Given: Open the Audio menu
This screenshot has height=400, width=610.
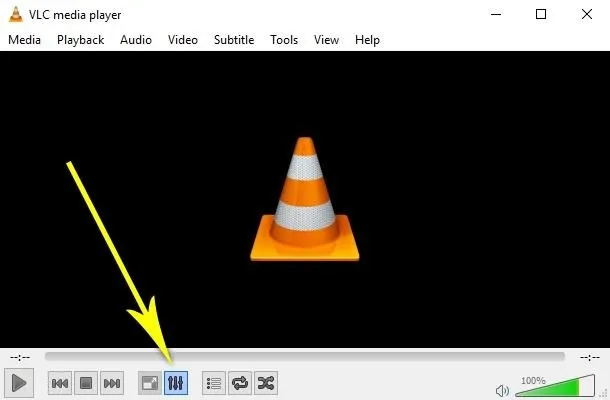Looking at the screenshot, I should pos(136,40).
